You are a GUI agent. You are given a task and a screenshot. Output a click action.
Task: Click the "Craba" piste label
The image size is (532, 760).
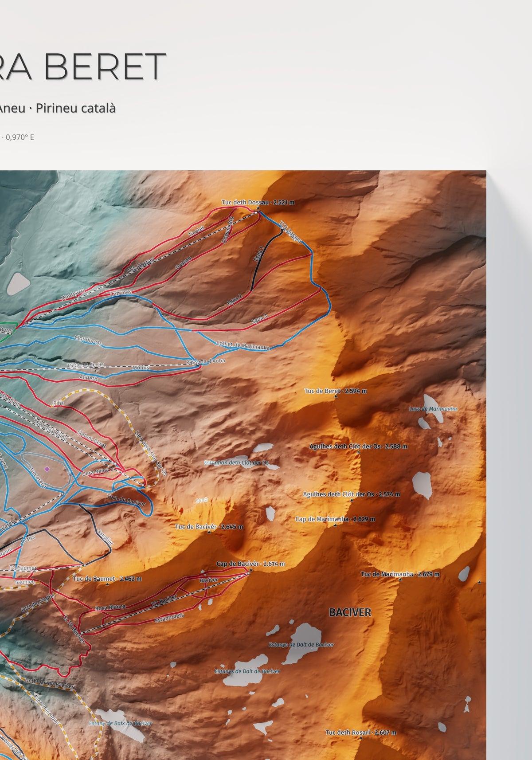pyautogui.click(x=28, y=539)
